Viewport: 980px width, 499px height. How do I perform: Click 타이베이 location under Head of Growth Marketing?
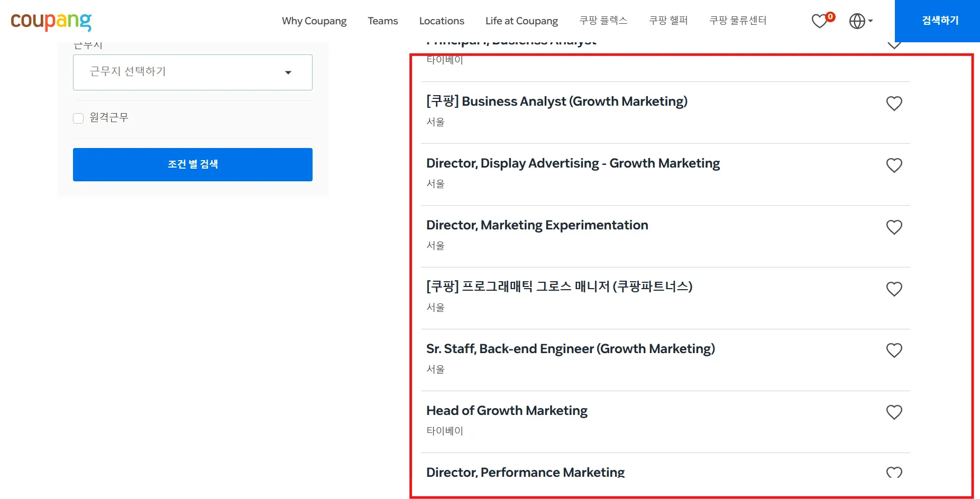[x=445, y=431]
